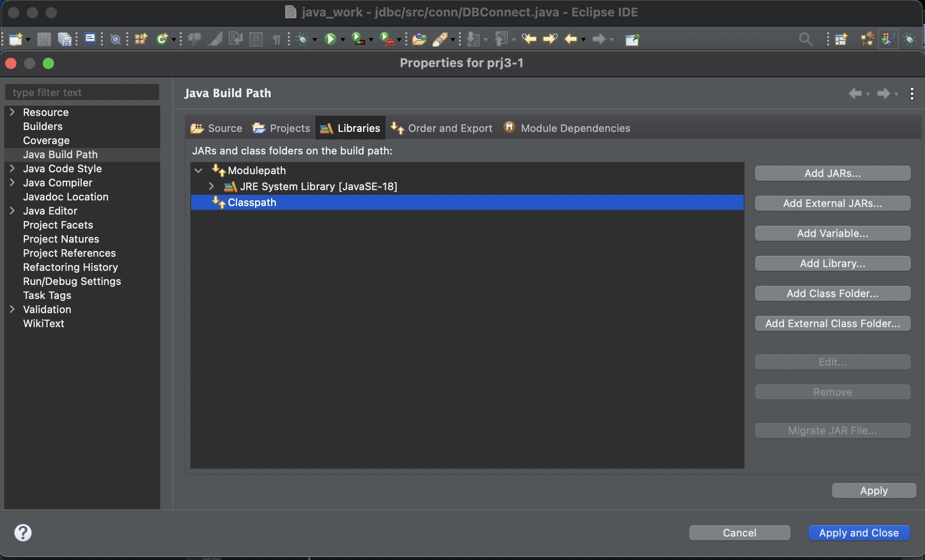The image size is (925, 560).
Task: Click the New Java Class icon
Action: click(x=162, y=39)
